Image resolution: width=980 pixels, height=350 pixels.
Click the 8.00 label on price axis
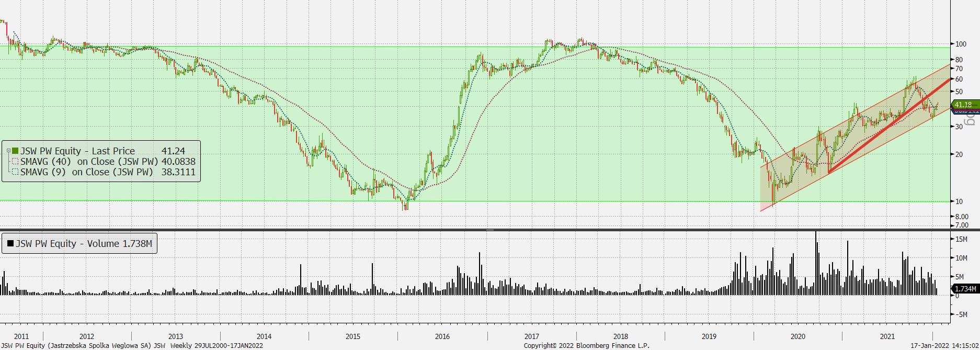click(x=962, y=217)
